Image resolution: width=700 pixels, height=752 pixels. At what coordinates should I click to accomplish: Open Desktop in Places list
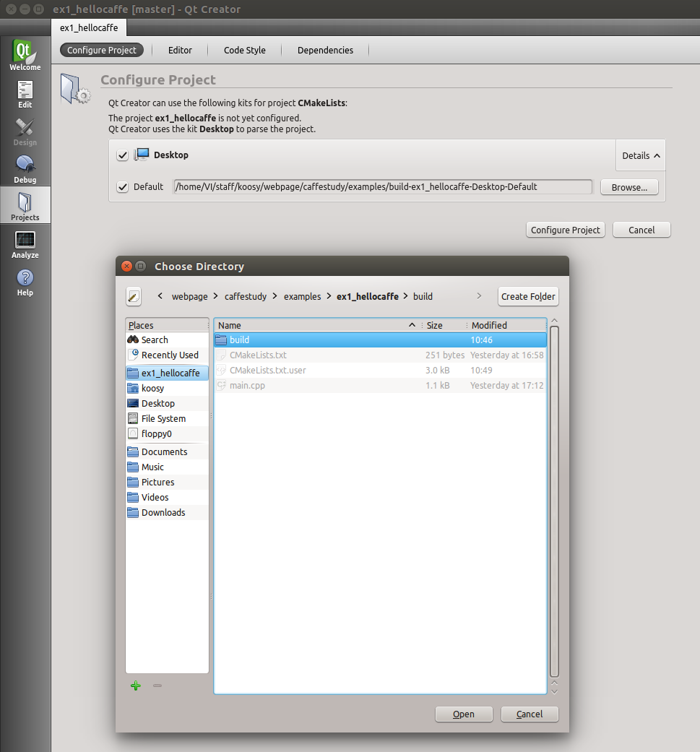coord(167,404)
